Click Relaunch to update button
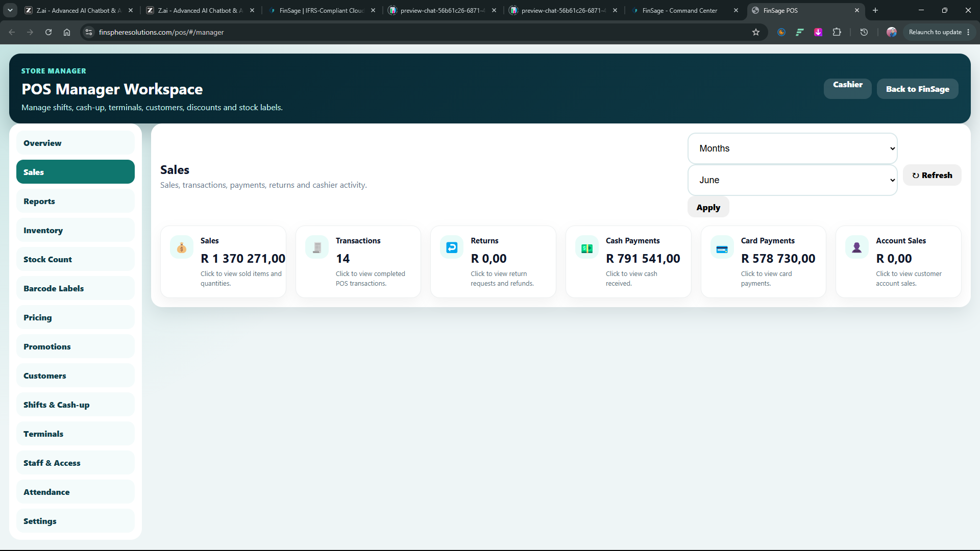 pos(939,32)
